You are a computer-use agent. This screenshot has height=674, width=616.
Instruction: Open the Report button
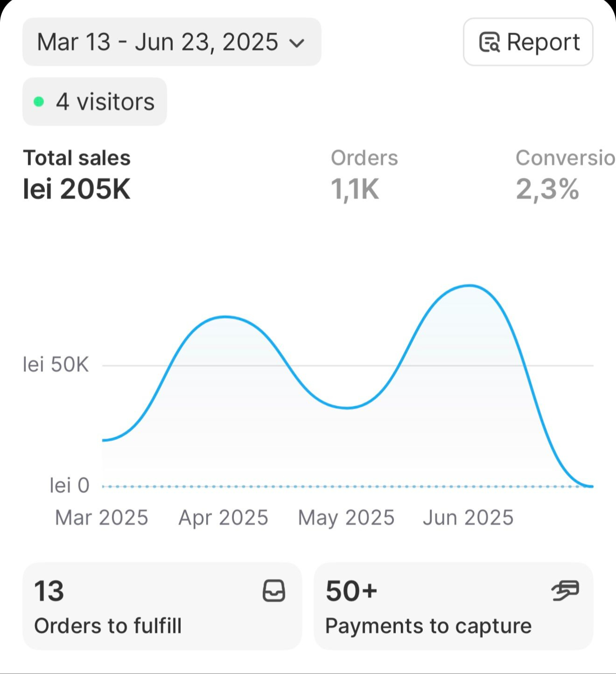[528, 42]
